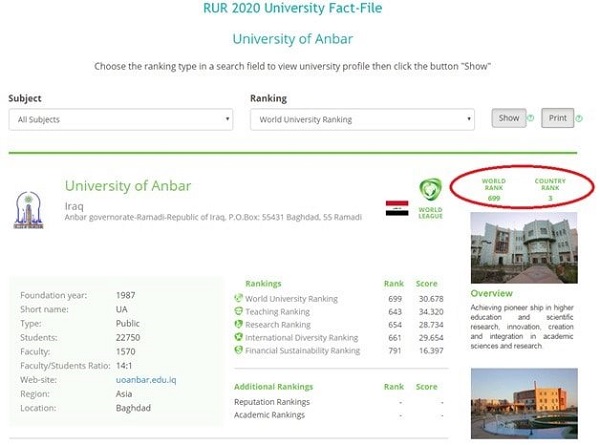The width and height of the screenshot is (600, 445).
Task: Open the Ranking dropdown showing World University Ranking
Action: pos(362,119)
